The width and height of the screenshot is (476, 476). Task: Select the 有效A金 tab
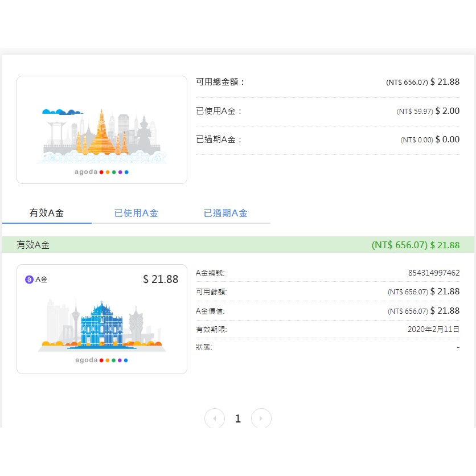point(47,213)
